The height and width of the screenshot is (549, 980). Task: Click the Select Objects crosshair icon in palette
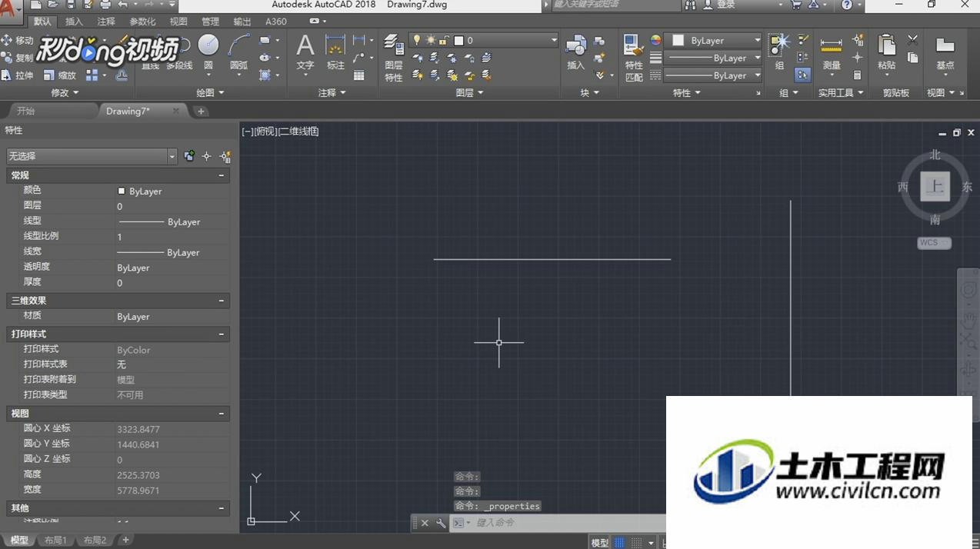(x=206, y=156)
